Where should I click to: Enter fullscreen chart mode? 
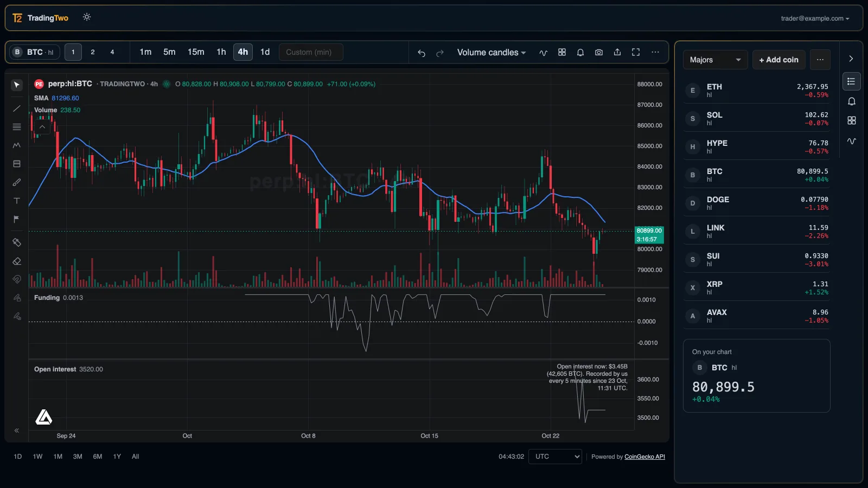click(636, 52)
